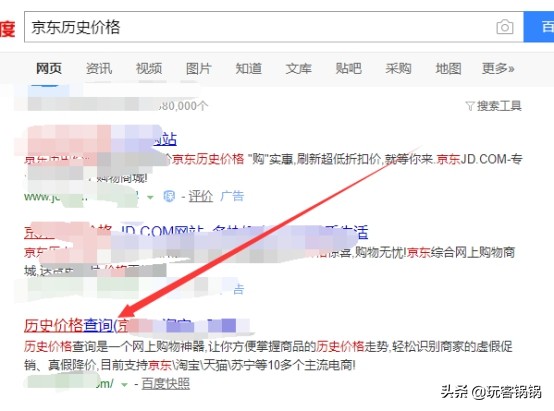Viewport: 554px width, 411px height.
Task: Click the search box containing 京东历史价格
Action: tap(274, 27)
